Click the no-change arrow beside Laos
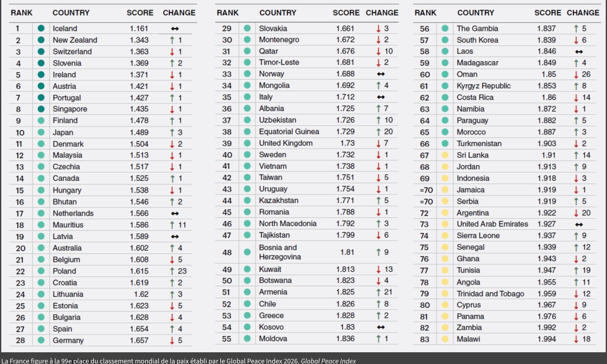This screenshot has height=364, width=607. 579,51
